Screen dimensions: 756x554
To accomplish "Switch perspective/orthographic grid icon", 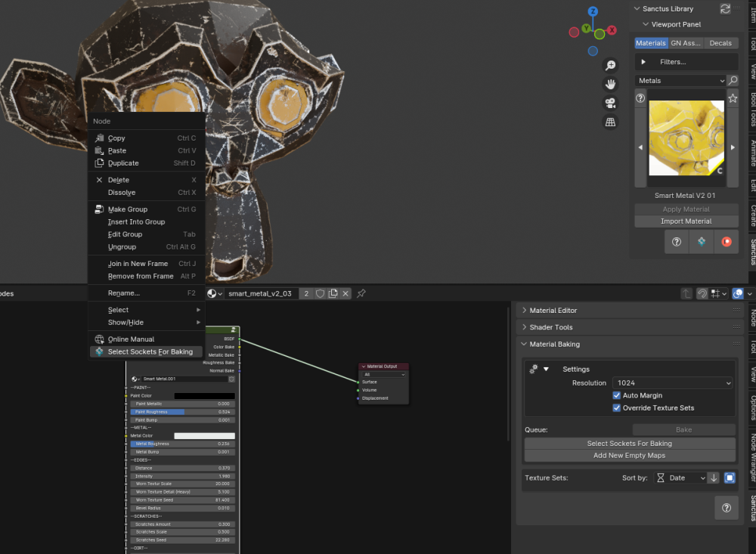I will 610,122.
